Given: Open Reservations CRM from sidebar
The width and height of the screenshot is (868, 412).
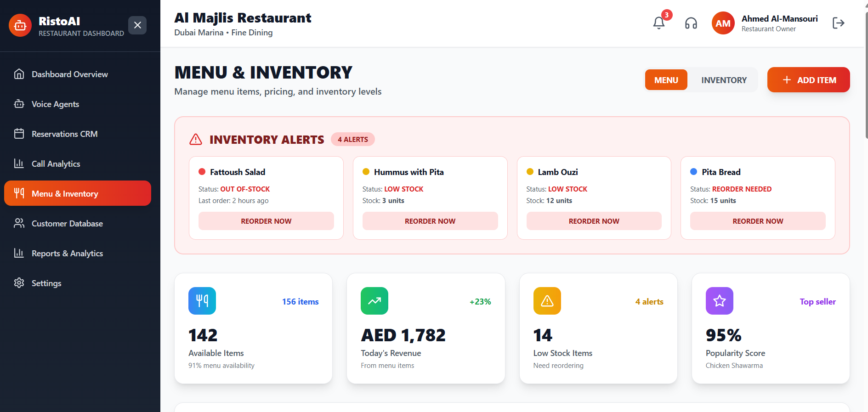Looking at the screenshot, I should [64, 134].
